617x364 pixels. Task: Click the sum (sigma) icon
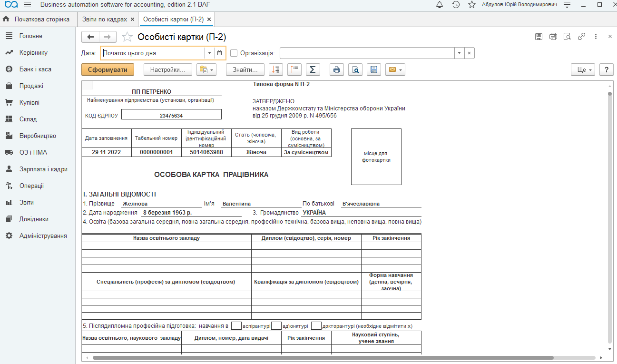pyautogui.click(x=313, y=69)
